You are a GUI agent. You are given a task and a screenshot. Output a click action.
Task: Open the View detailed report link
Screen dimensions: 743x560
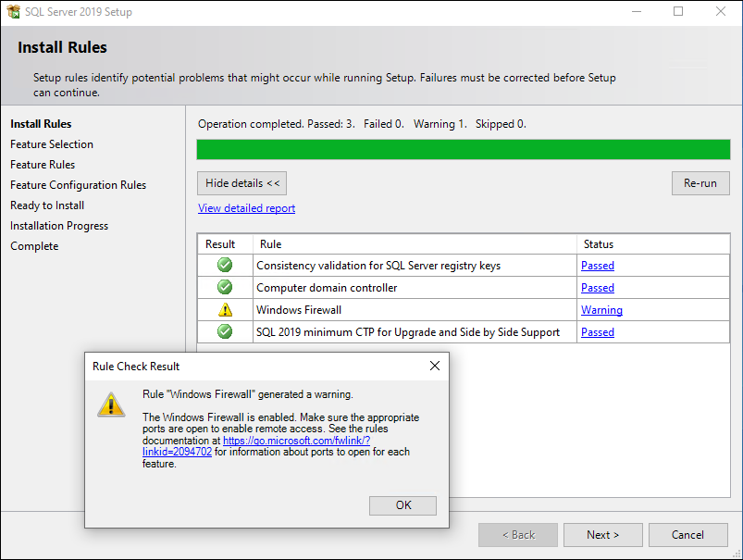click(246, 208)
